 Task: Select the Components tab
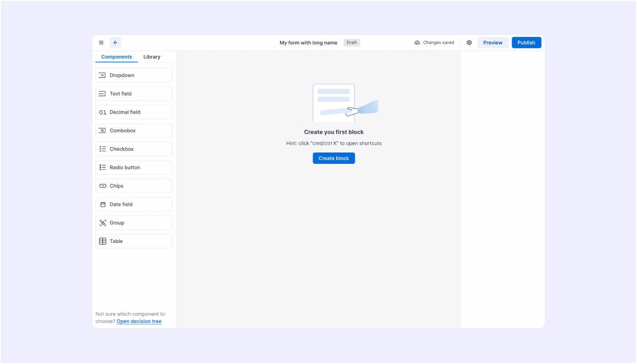[117, 57]
